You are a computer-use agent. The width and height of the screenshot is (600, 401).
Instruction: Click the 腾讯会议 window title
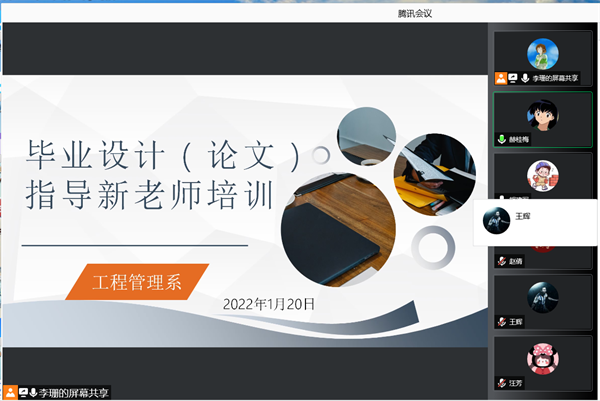415,14
